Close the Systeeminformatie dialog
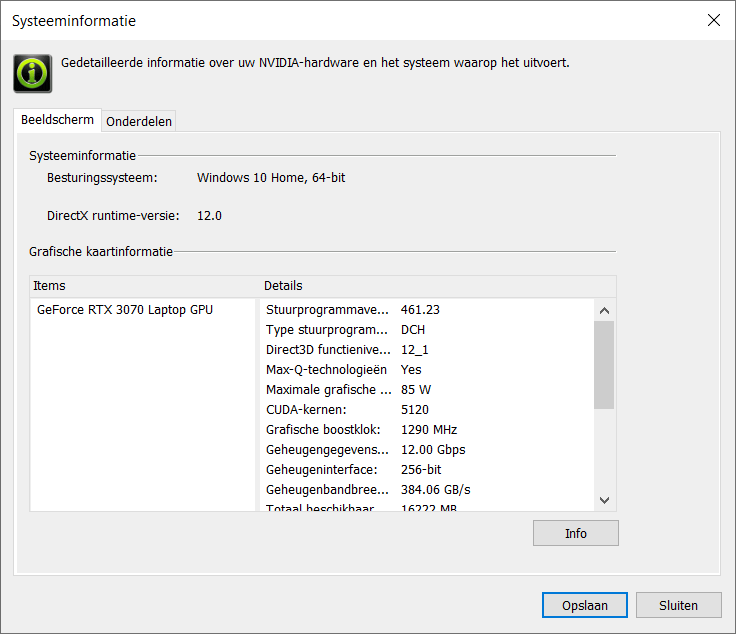Screen dimensions: 736x634 (x=713, y=20)
